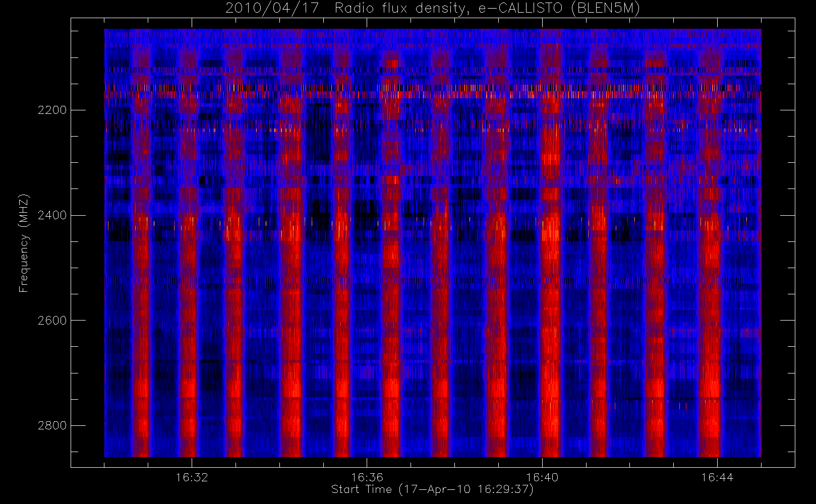The image size is (816, 504).
Task: Click the 16:32 time tick label
Action: coord(192,477)
